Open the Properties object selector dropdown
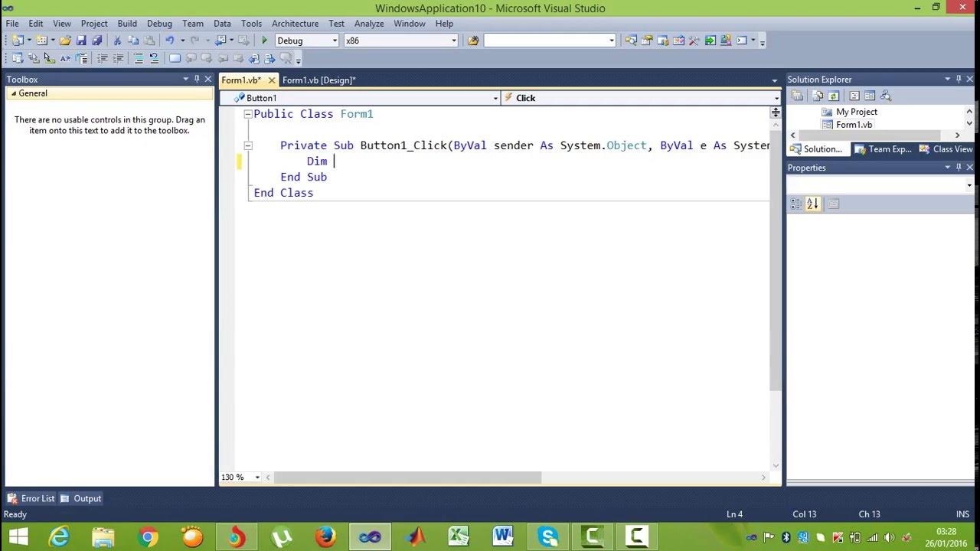The image size is (980, 551). (x=969, y=185)
